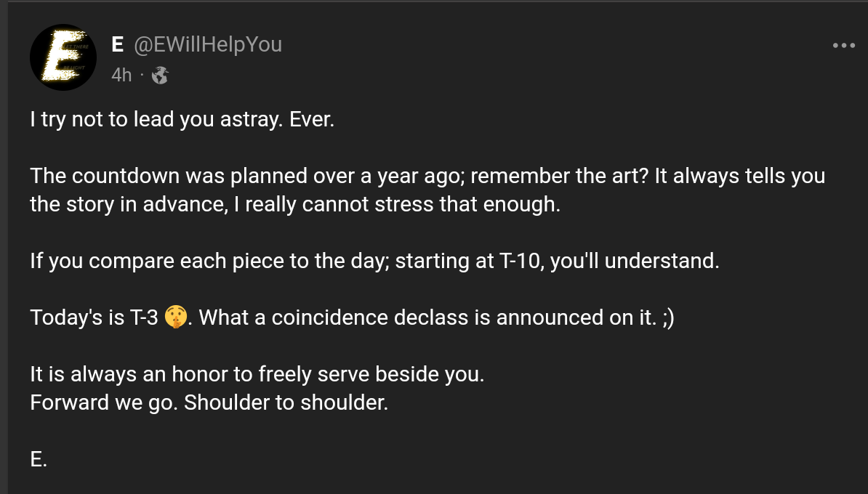The width and height of the screenshot is (868, 494).
Task: Click the words "Today's is T-3"
Action: point(95,317)
